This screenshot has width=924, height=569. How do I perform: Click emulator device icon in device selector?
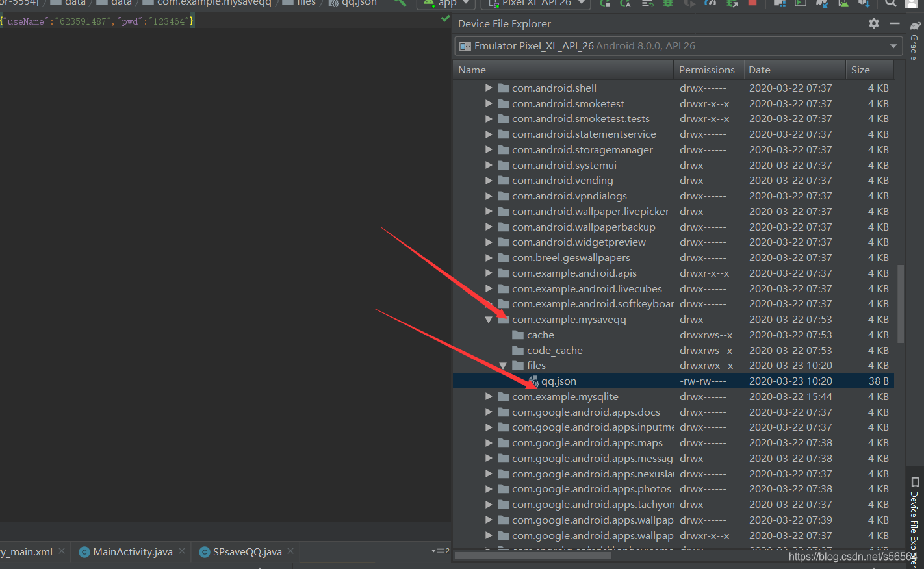tap(465, 46)
